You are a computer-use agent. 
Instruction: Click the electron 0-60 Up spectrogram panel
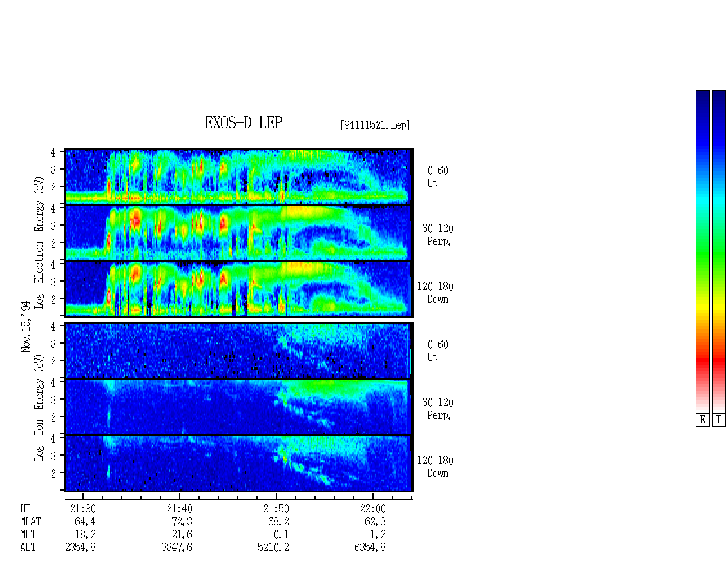point(238,177)
